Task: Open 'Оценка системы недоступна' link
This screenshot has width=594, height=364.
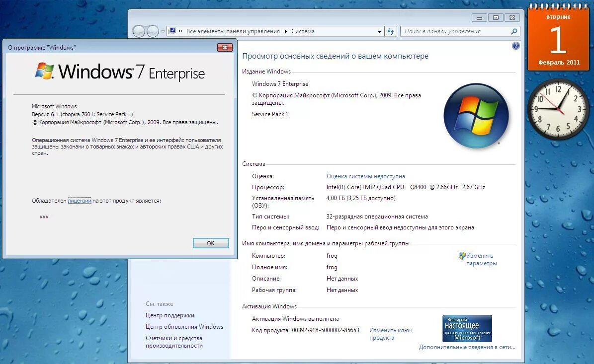Action: [x=365, y=176]
